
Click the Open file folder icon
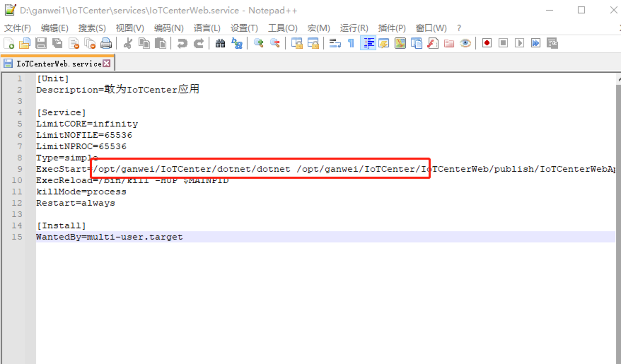point(25,43)
